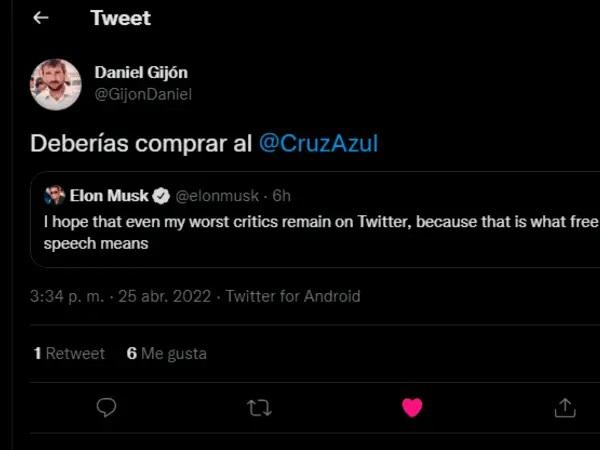This screenshot has height=450, width=600.
Task: Click the Daniel Gijón display name
Action: tap(141, 72)
